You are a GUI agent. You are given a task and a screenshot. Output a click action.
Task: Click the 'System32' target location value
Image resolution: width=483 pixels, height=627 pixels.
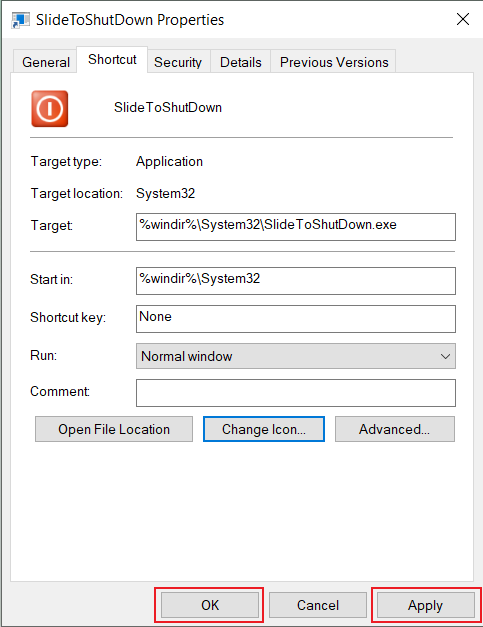[x=166, y=194]
